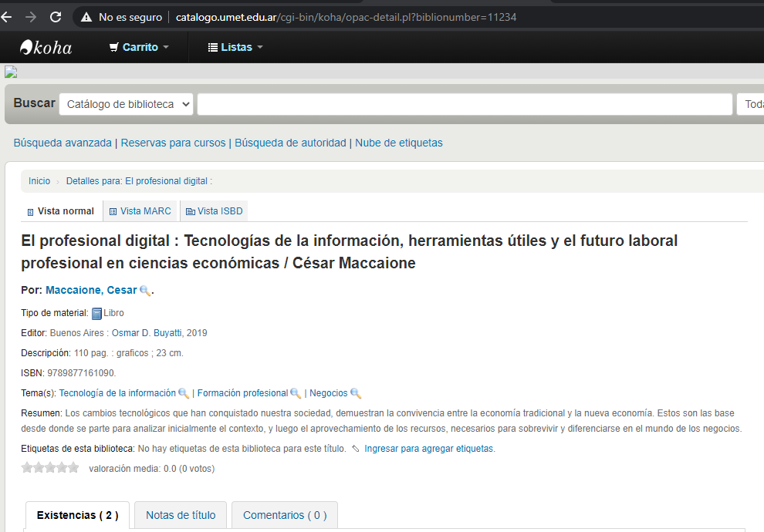Image resolution: width=764 pixels, height=532 pixels.
Task: Rate the book with the fifth star
Action: click(73, 467)
